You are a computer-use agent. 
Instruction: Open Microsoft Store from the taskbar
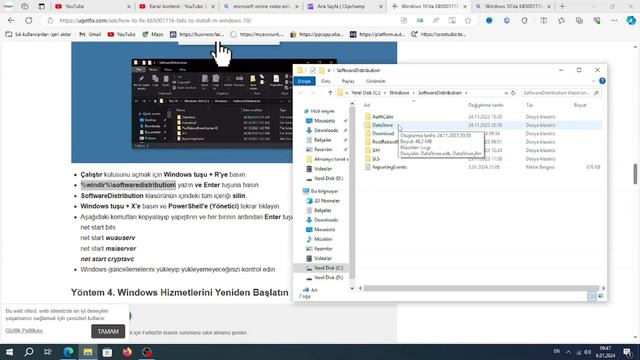(x=107, y=352)
